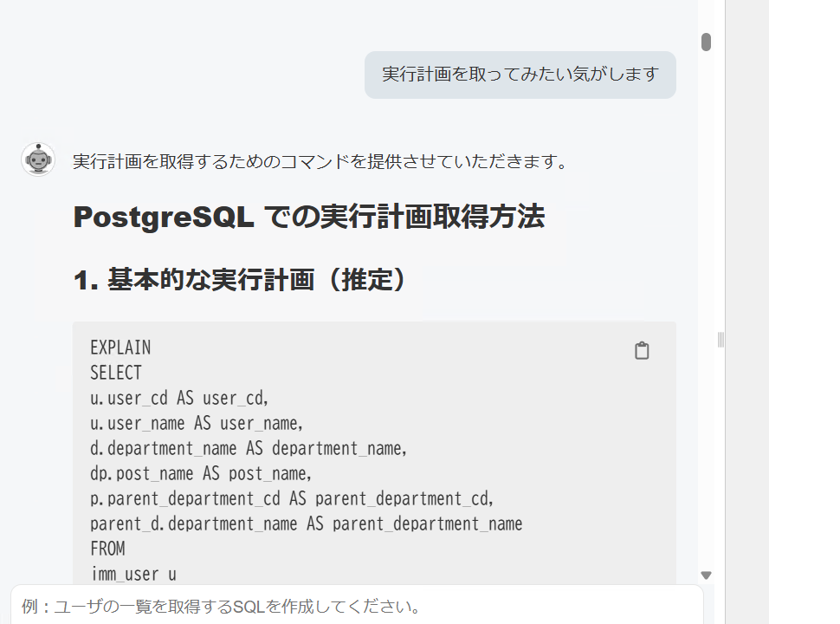Click the panel resize splitter handle
840x624 pixels.
[720, 340]
